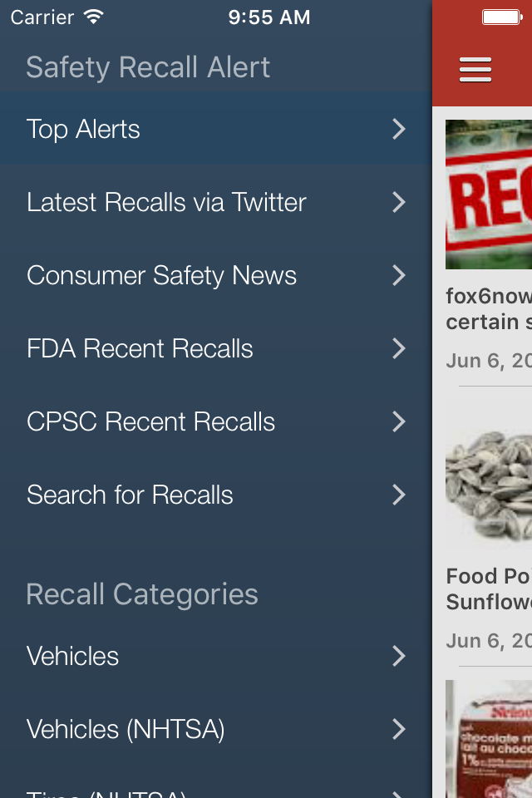Screen dimensions: 532x798
Task: Tap the Carrier label in status bar
Action: [x=42, y=17]
